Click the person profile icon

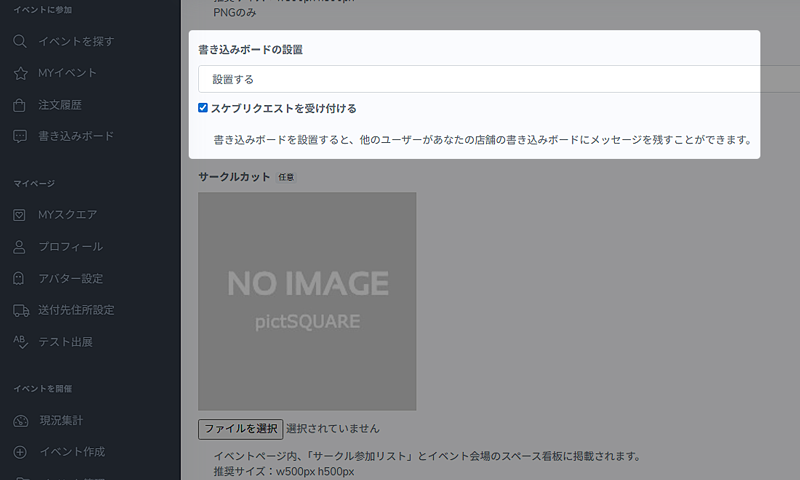pos(20,247)
